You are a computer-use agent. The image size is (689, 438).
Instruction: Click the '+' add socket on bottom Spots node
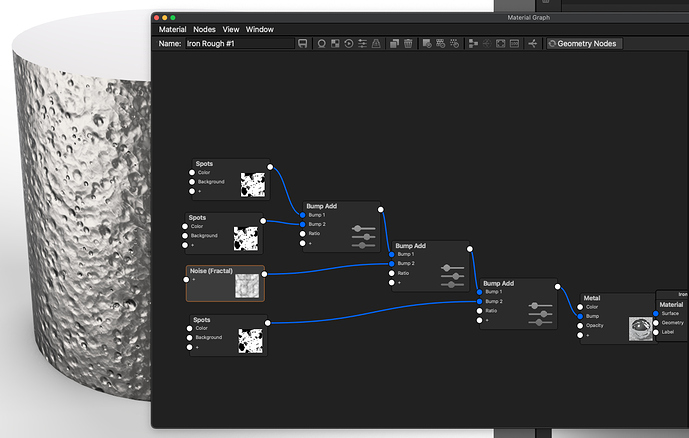(x=189, y=347)
